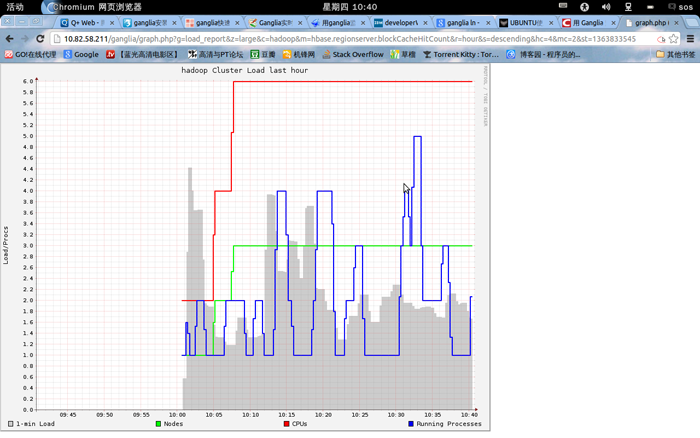Bookmark this page with the star icon
The height and width of the screenshot is (438, 700).
point(673,39)
